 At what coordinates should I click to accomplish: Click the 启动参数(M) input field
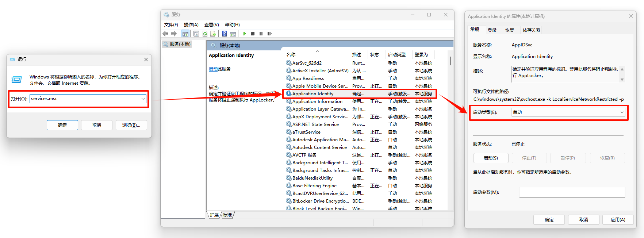572,192
